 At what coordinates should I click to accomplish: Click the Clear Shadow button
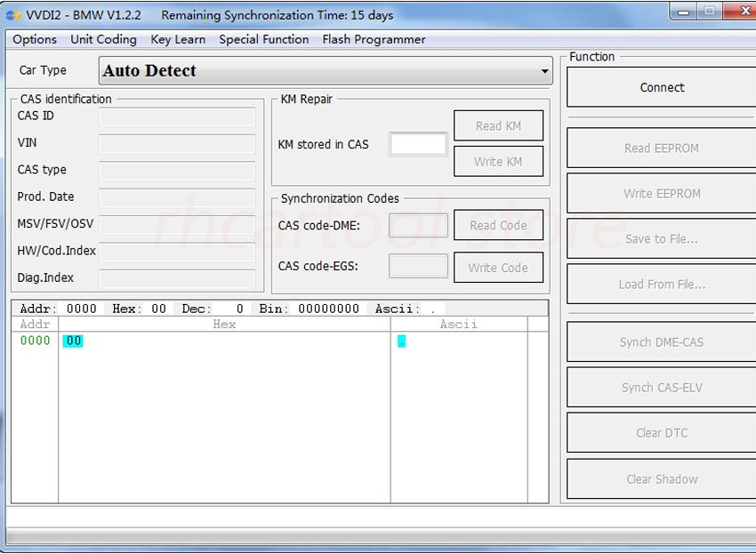662,478
